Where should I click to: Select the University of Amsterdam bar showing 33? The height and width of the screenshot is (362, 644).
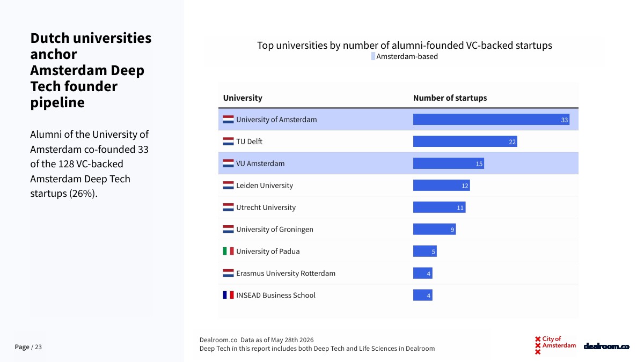(x=491, y=120)
